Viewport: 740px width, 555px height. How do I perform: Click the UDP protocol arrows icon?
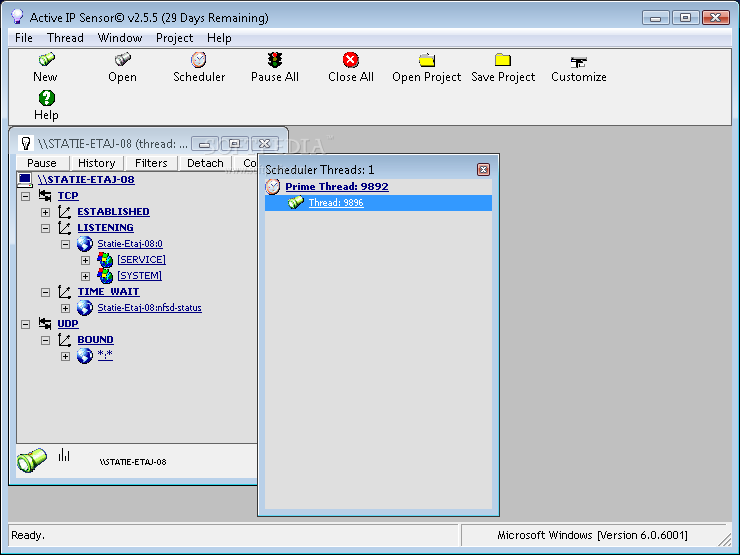(x=45, y=324)
